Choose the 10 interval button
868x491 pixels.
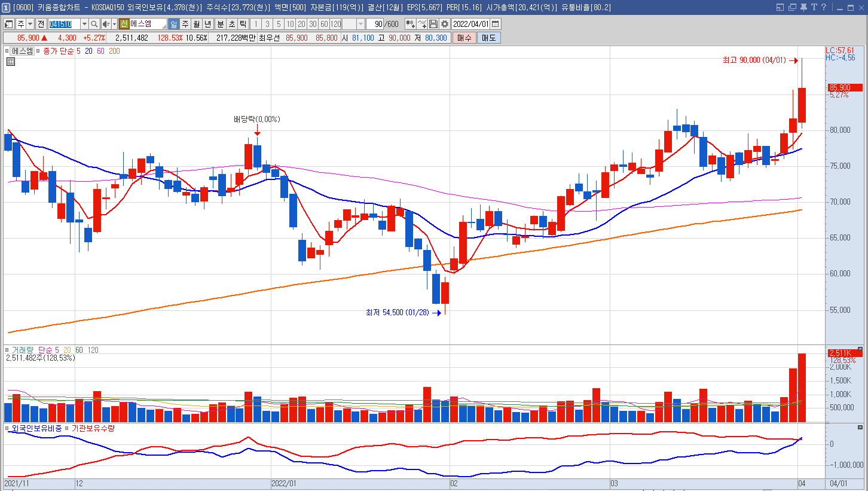[x=290, y=24]
